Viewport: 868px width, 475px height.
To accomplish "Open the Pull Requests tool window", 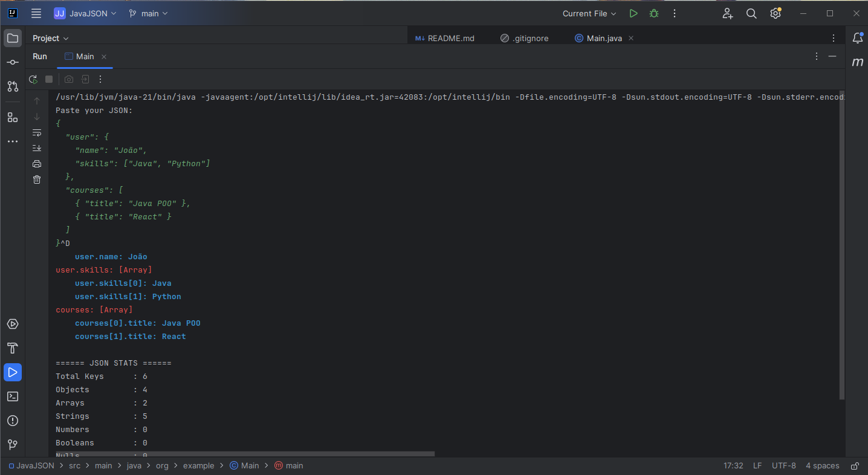I will click(13, 86).
